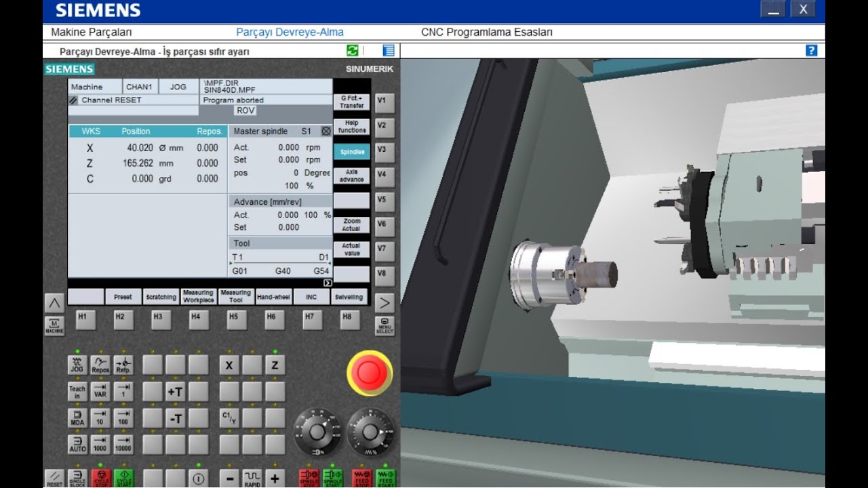This screenshot has width=868, height=488.
Task: Select VAR increment key
Action: [x=100, y=391]
